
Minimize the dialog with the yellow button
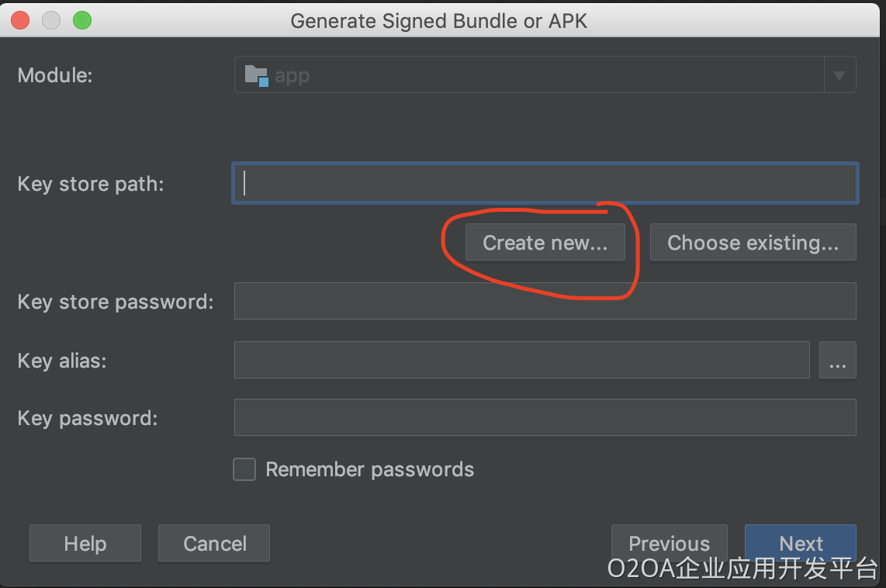coord(51,20)
